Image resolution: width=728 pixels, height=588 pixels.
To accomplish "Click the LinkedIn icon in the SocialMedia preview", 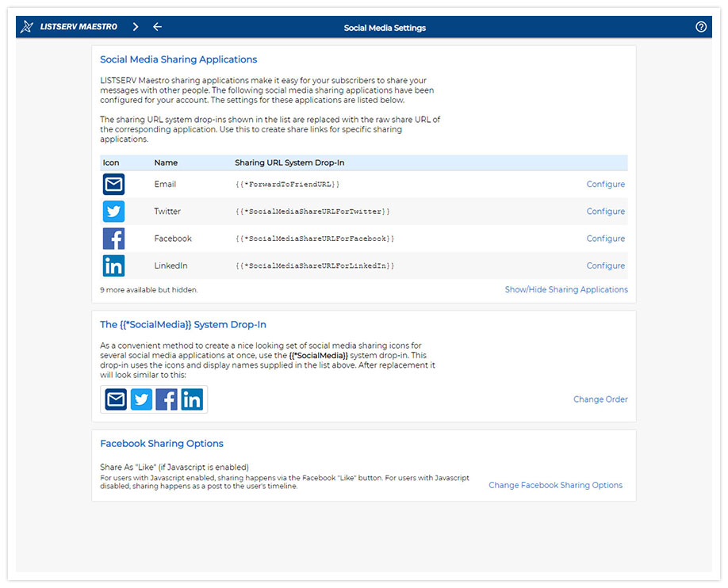I will (x=192, y=399).
